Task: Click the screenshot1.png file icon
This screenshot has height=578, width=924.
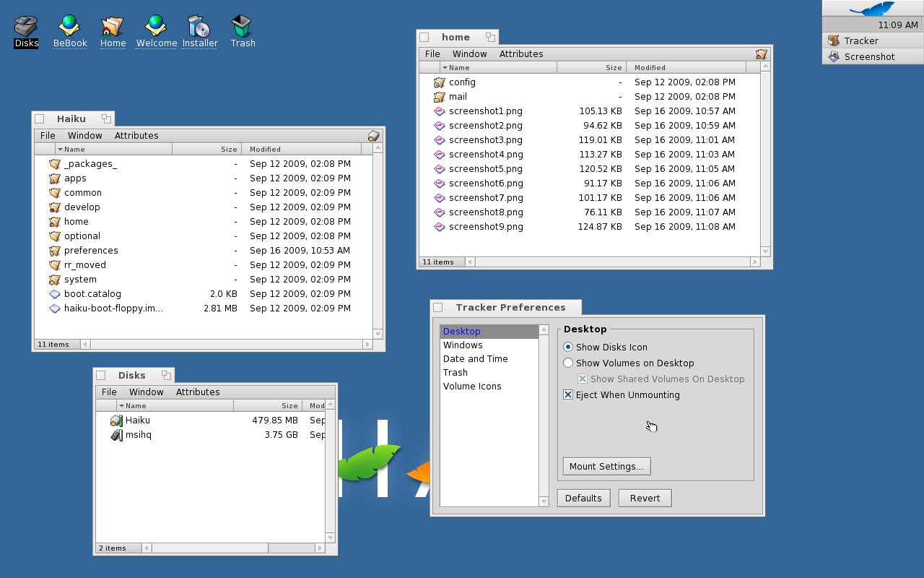Action: click(440, 111)
